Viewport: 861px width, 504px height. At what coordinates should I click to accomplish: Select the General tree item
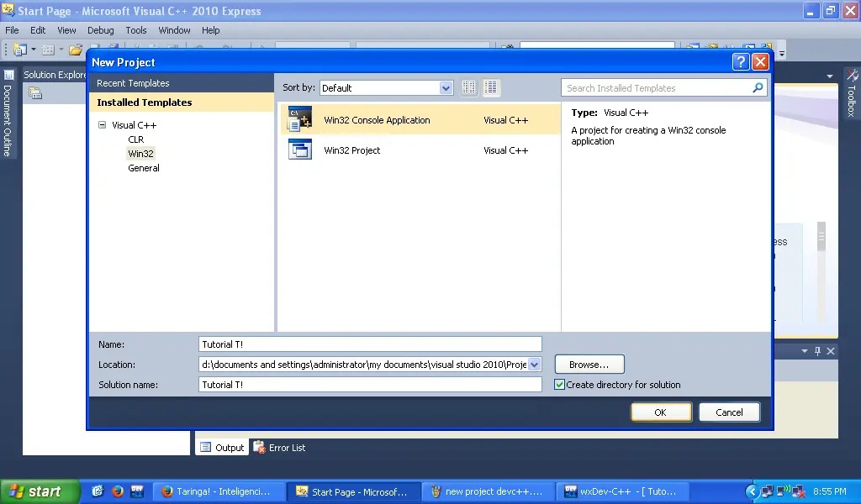(143, 168)
